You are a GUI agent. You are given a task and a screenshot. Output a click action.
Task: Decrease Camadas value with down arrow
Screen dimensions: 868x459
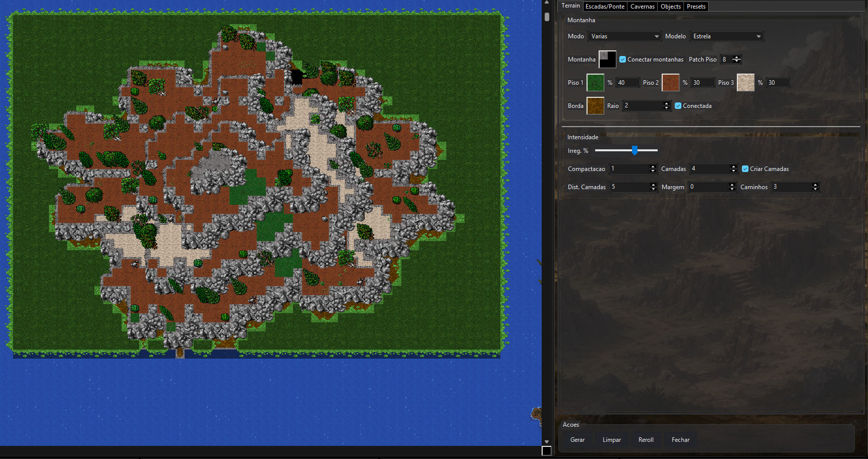[734, 171]
